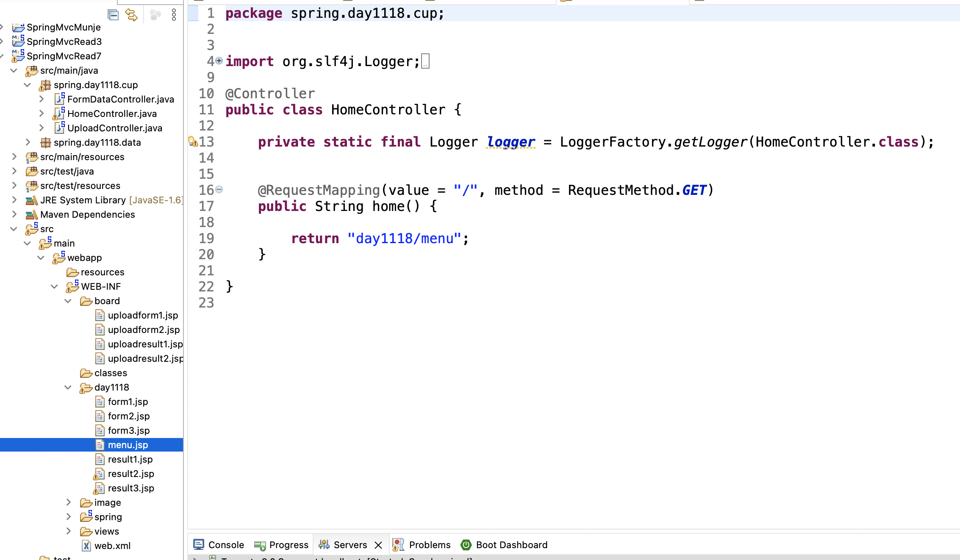This screenshot has width=960, height=560.
Task: Click the SpringMvcRead3 project icon
Action: [x=18, y=42]
